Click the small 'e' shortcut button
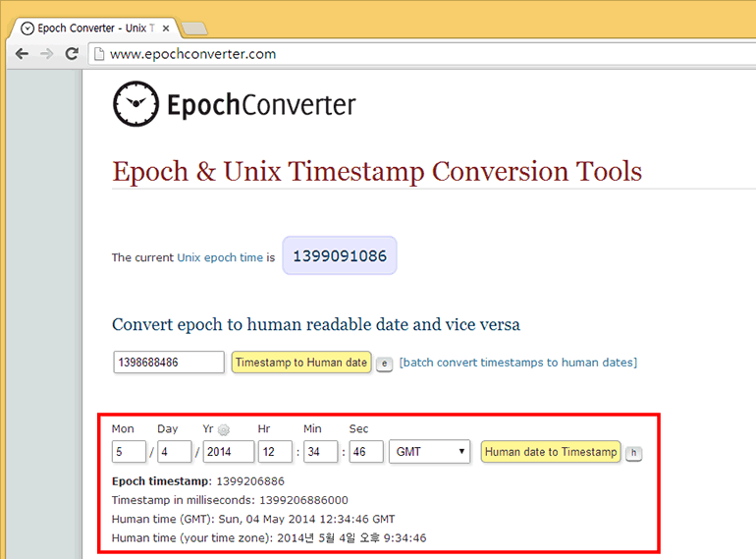 pyautogui.click(x=384, y=363)
